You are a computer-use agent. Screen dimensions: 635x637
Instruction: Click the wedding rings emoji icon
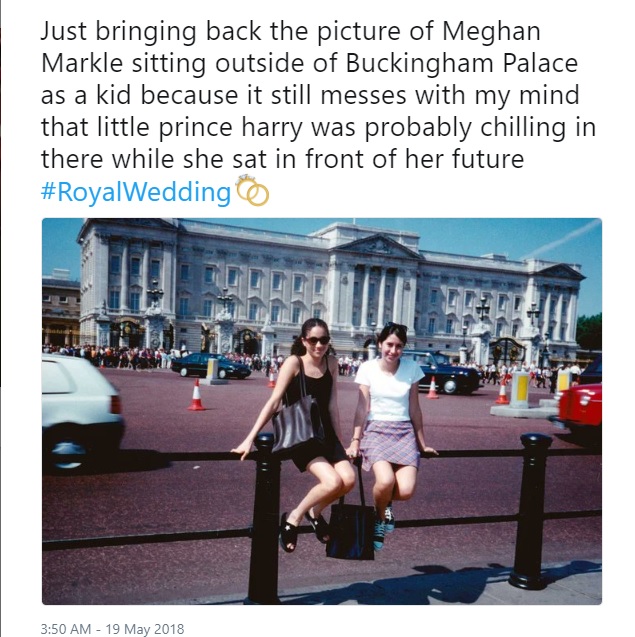[x=252, y=191]
